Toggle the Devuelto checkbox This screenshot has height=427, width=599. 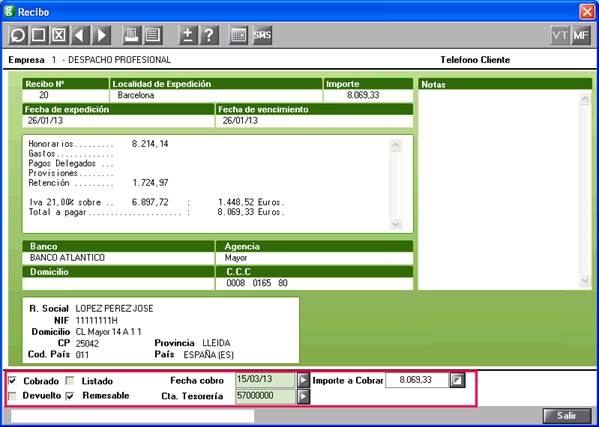pos(12,396)
